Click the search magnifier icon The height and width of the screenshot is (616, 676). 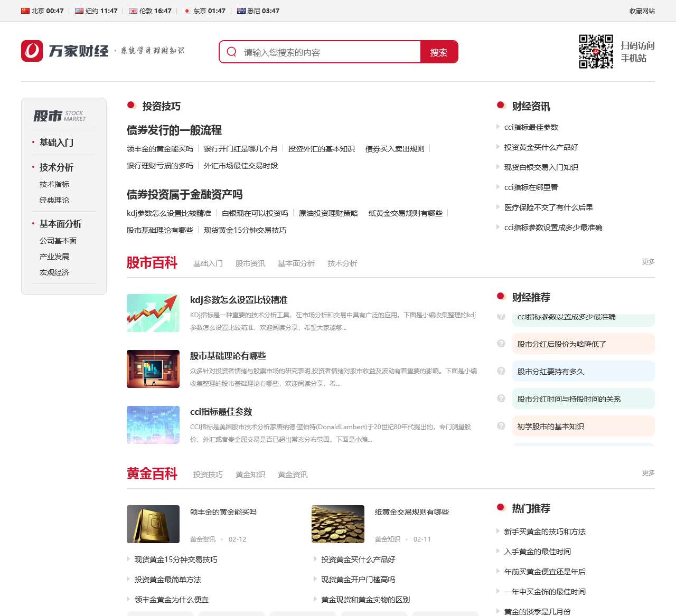(231, 52)
